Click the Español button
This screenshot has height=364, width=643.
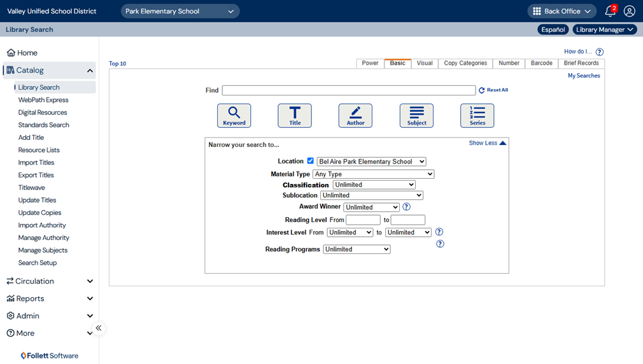(553, 29)
